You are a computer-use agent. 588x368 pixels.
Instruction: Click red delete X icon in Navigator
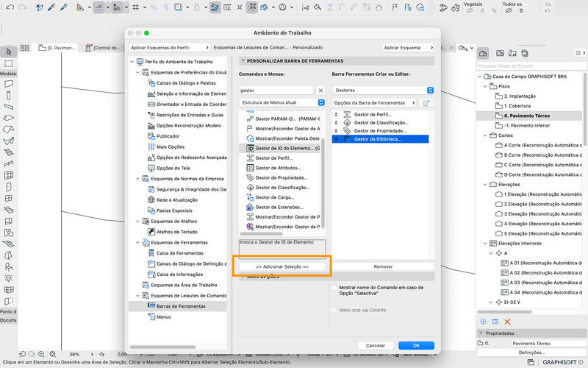click(507, 322)
